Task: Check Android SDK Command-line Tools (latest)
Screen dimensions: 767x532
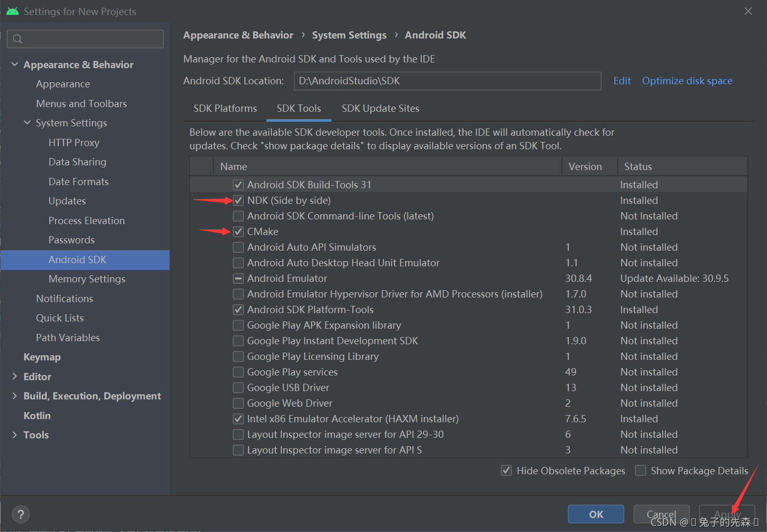Action: pos(238,216)
